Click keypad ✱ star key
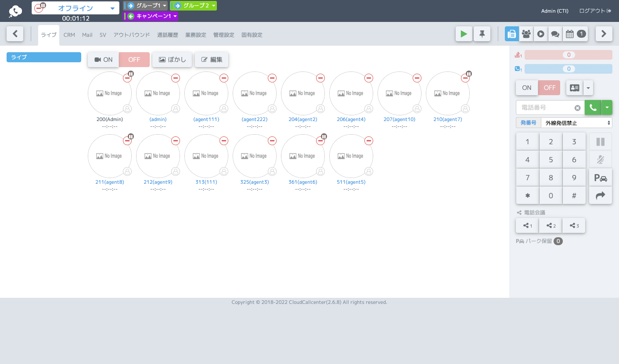Viewport: 619px width, 364px height. 528,196
